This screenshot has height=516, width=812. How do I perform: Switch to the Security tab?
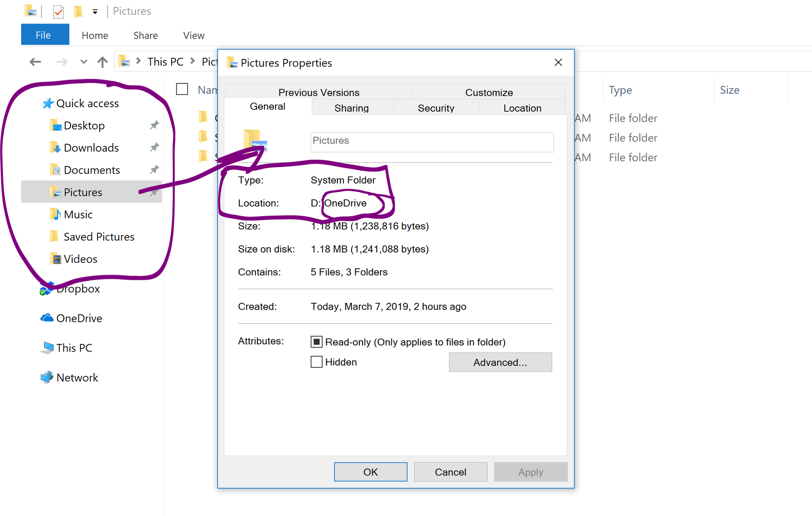pos(436,108)
